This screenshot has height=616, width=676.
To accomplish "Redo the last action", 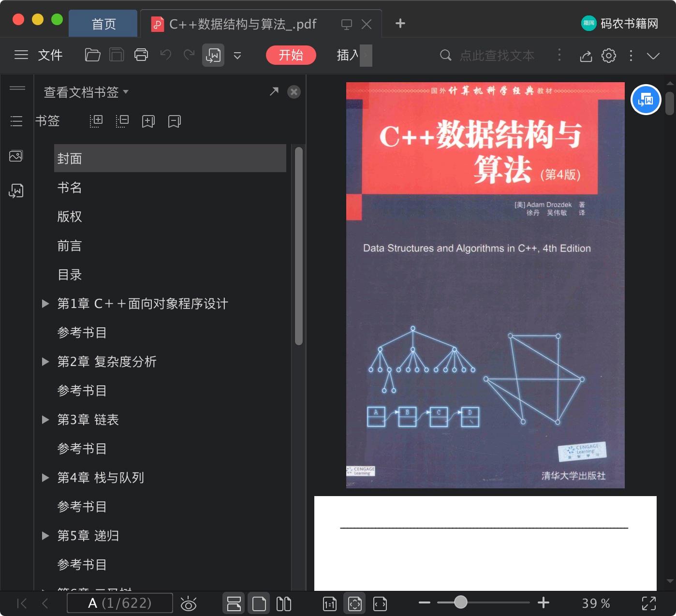I will 189,55.
